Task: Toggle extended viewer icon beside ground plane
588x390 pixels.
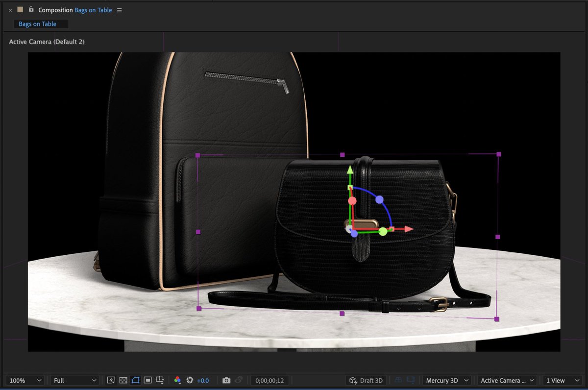Action: coord(411,380)
